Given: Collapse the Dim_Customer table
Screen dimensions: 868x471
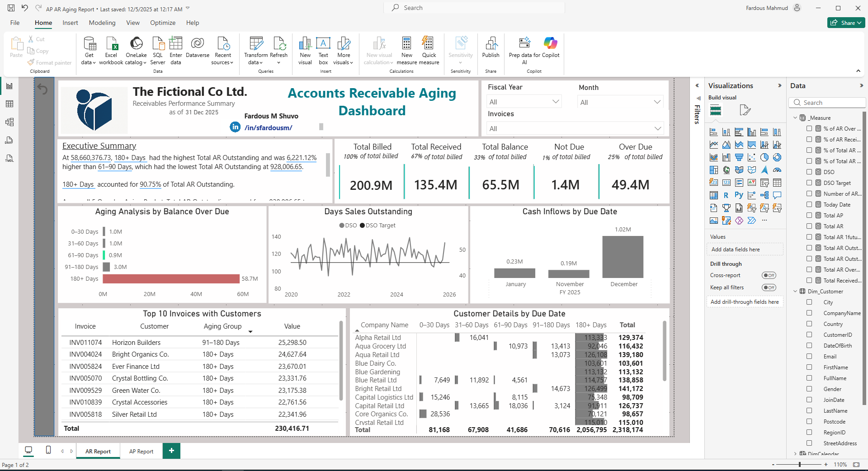Looking at the screenshot, I should 795,292.
